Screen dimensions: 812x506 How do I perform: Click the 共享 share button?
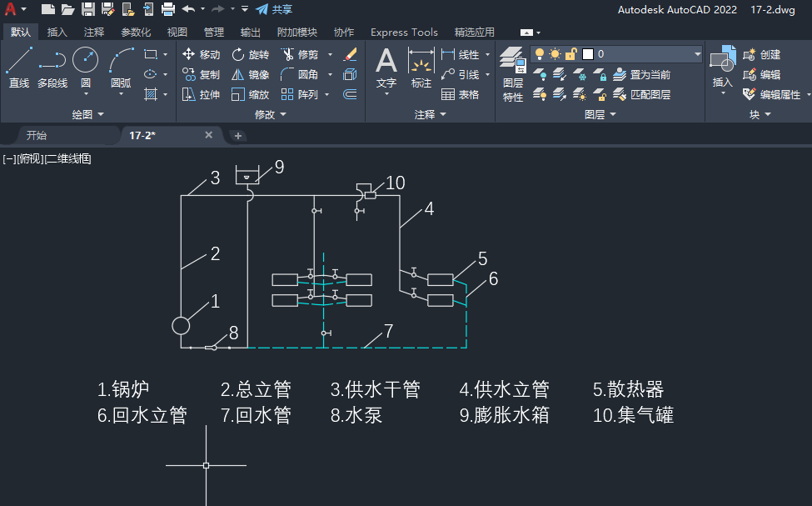(274, 9)
